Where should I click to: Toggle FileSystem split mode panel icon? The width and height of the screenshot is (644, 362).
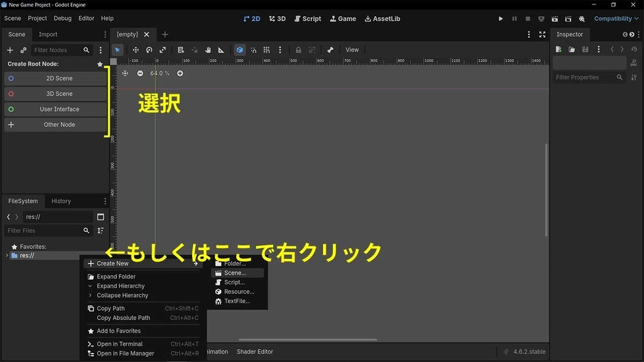tap(100, 217)
